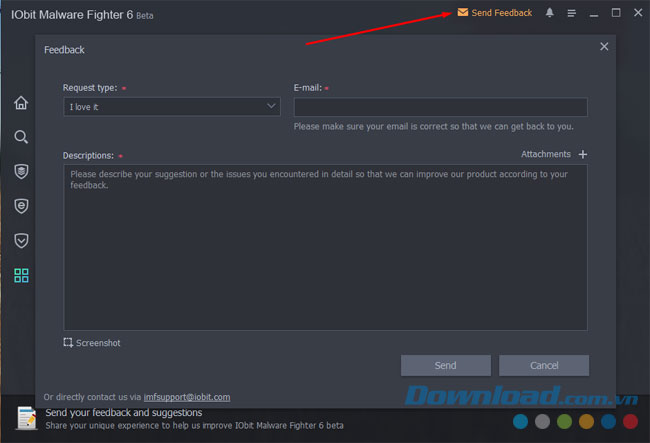Open the imfsupport@iobit.com email link

[x=187, y=397]
